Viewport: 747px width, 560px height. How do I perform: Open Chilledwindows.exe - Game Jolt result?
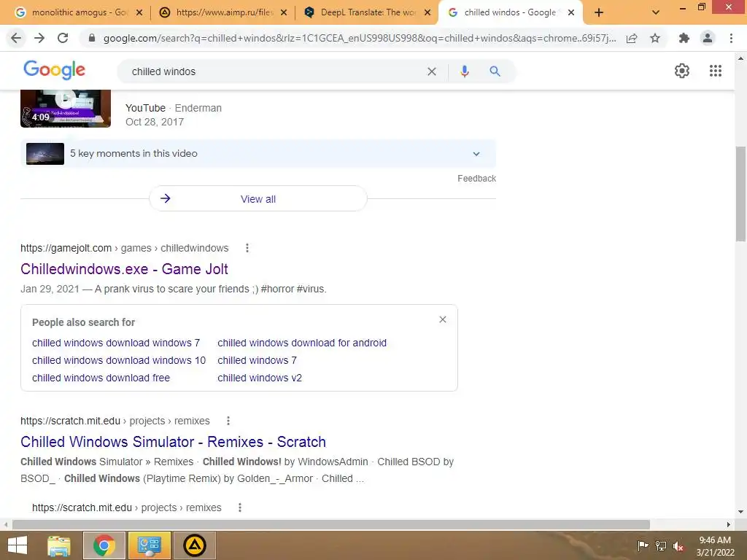124,269
